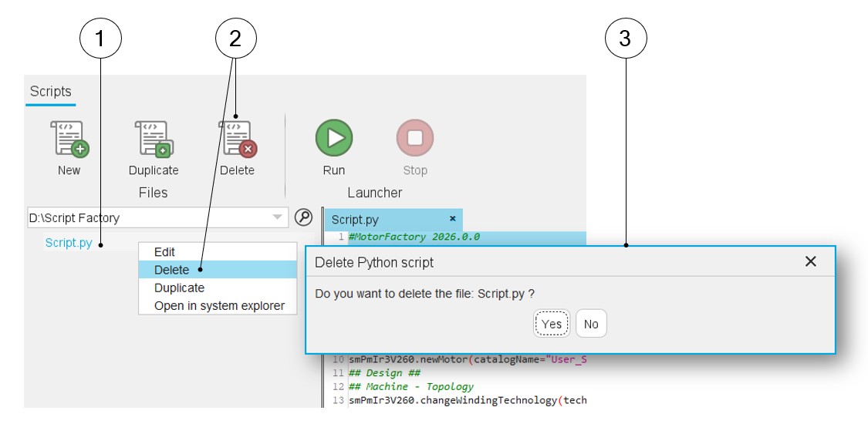Switch to the Scripts tab

[50, 92]
